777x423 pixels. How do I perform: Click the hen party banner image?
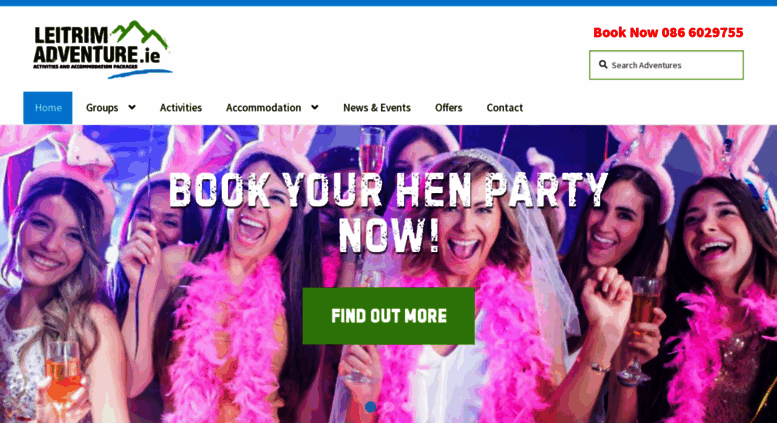tap(388, 274)
